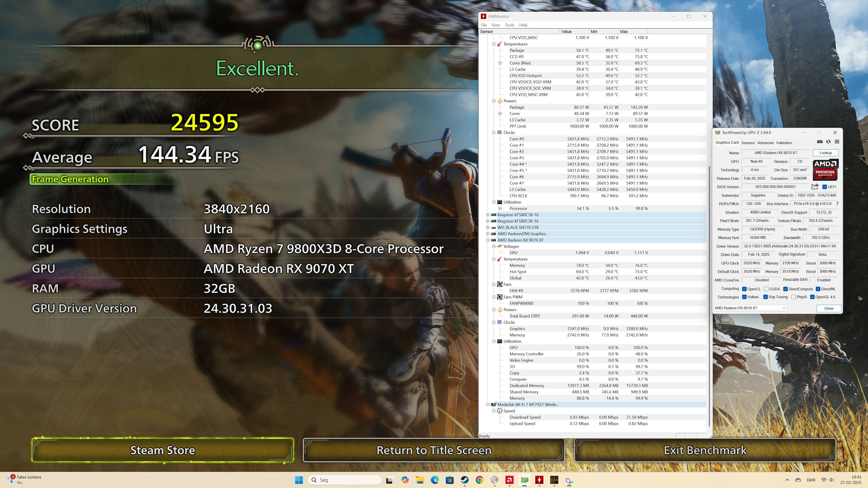Click the WD_BLACK SN770 drive icon
The height and width of the screenshot is (488, 868).
coord(494,228)
